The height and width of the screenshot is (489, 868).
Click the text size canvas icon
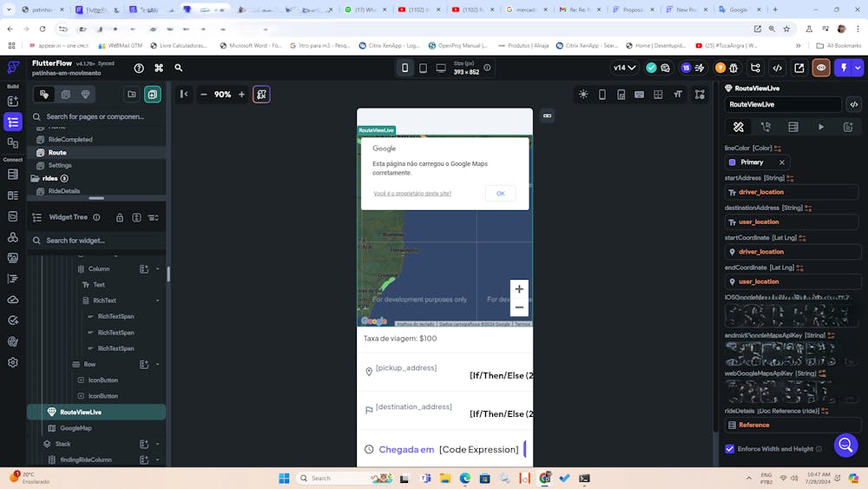click(x=678, y=95)
